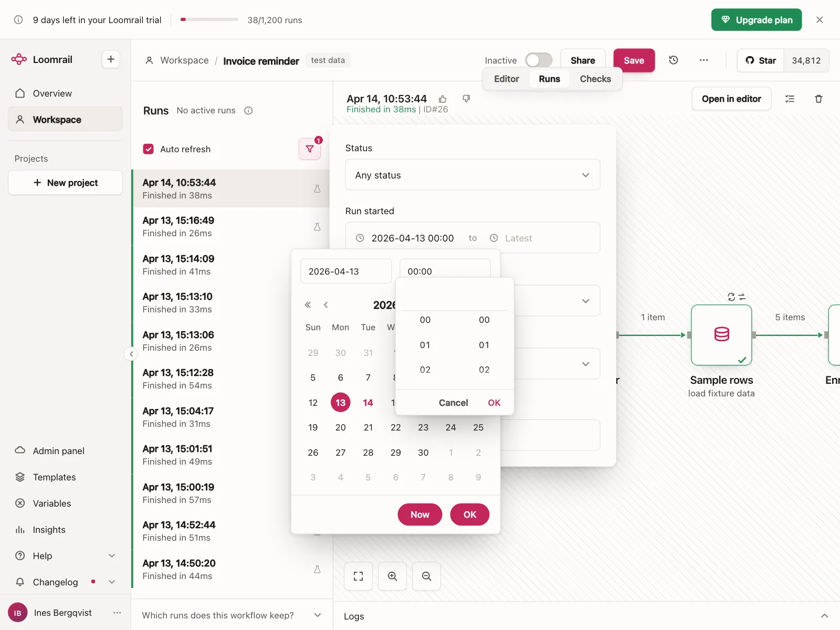Expand the Logs panel
This screenshot has width=840, height=630.
824,616
